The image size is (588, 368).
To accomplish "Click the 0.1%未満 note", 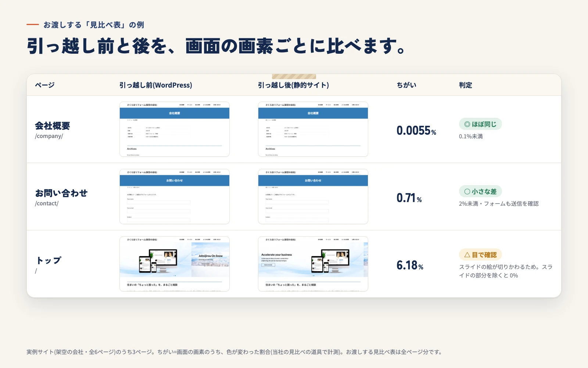I will 471,136.
